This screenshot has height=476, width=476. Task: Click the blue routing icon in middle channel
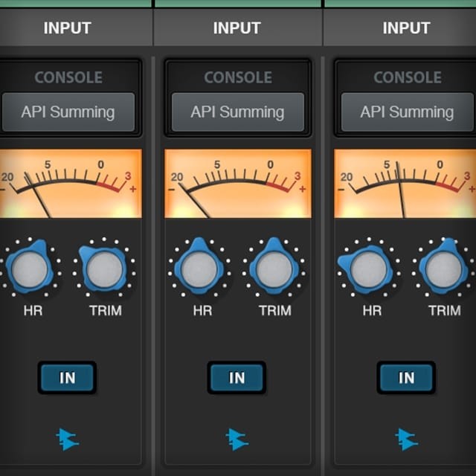(237, 439)
